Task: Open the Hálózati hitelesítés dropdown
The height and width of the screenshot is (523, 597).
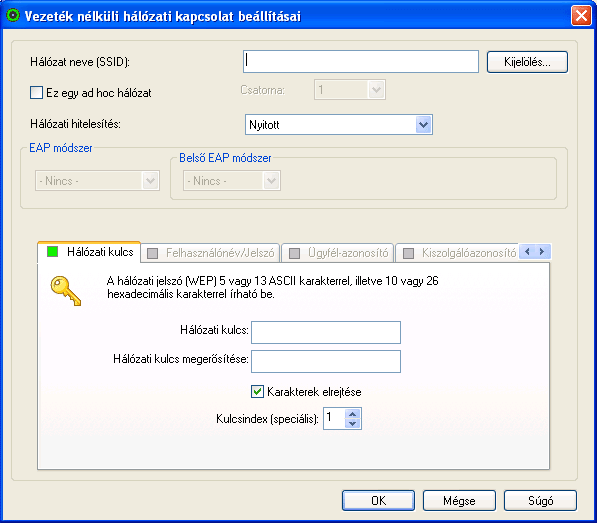Action: pyautogui.click(x=423, y=124)
